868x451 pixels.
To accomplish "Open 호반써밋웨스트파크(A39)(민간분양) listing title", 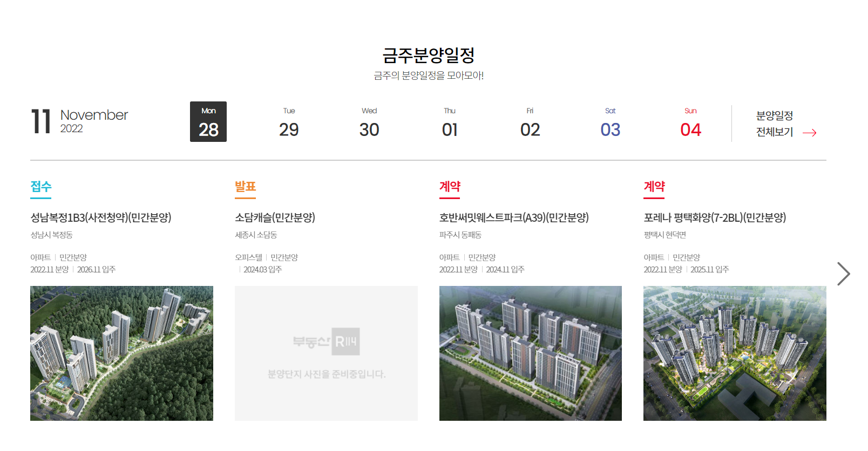I will (x=514, y=217).
